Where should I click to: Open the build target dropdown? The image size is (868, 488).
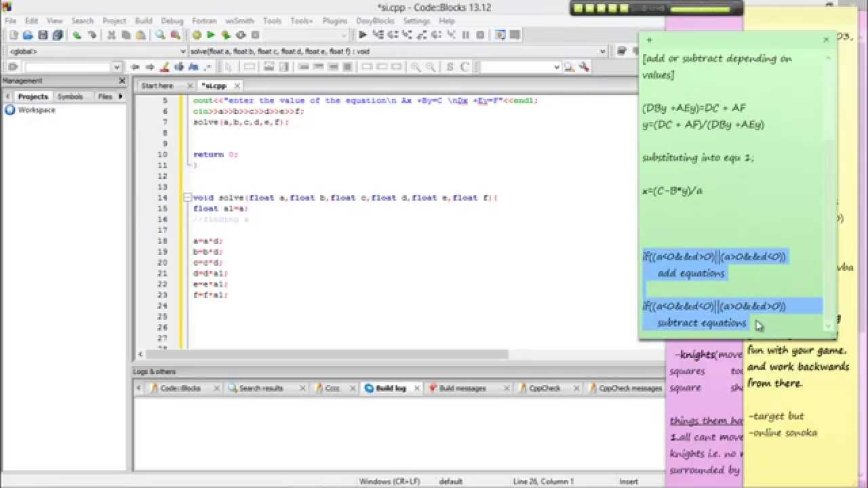click(344, 35)
